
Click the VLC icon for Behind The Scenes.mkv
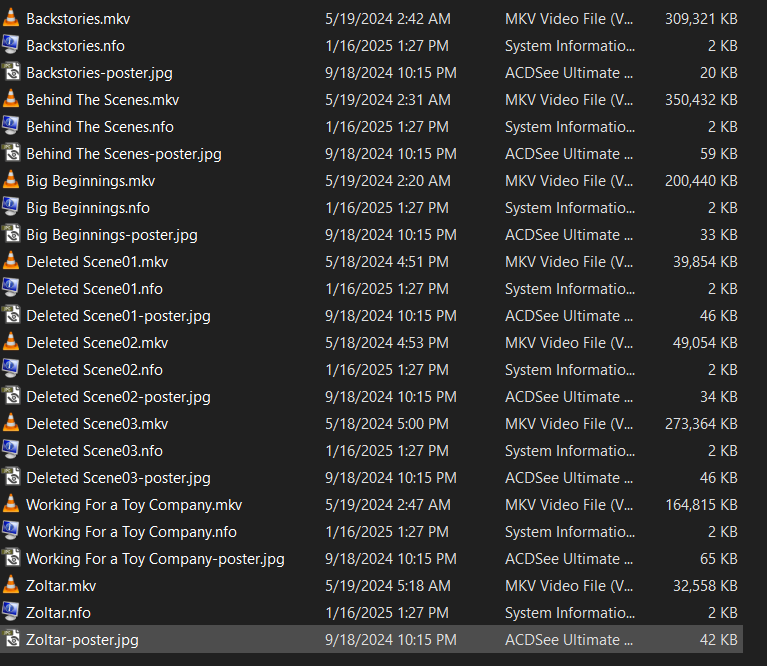coord(11,99)
